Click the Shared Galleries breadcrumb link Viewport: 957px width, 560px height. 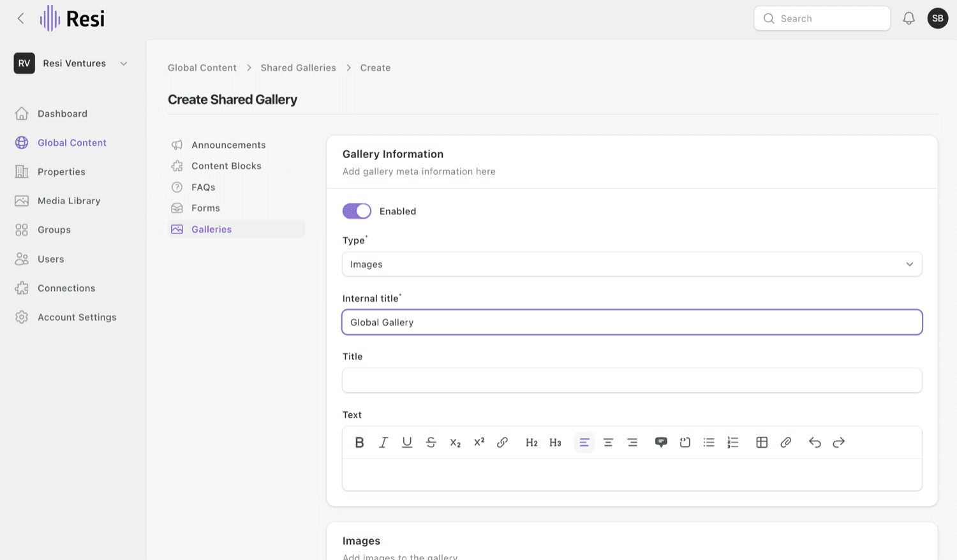pyautogui.click(x=298, y=68)
